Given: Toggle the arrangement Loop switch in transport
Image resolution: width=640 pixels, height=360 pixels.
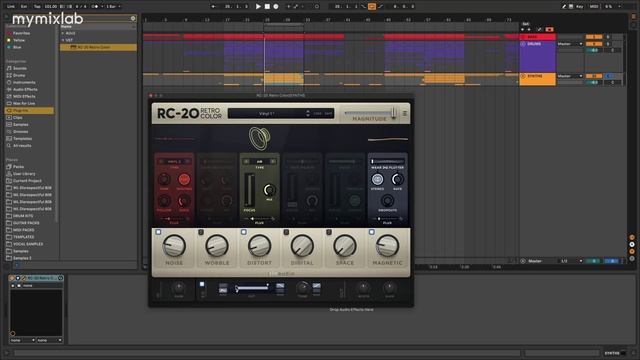Looking at the screenshot, I should coord(372,7).
